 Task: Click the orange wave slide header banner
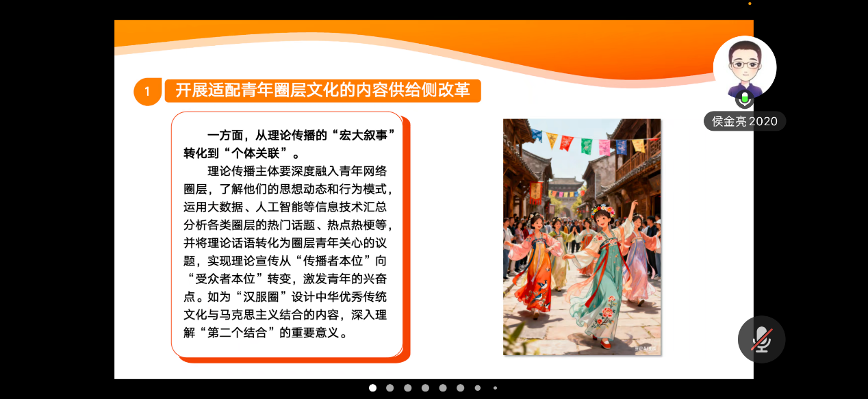click(x=433, y=40)
